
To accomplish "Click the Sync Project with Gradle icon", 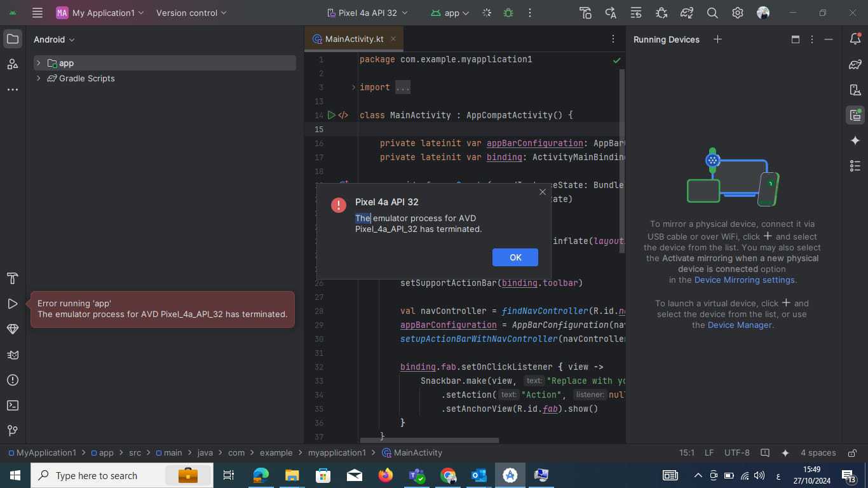I will tap(686, 13).
